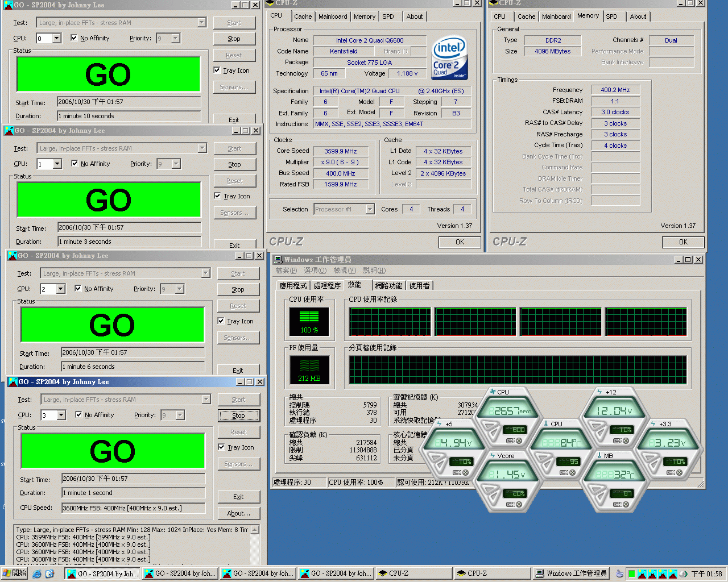728x582 pixels.
Task: Open CPU dropdown showing 0 in SP2004
Action: pos(56,39)
